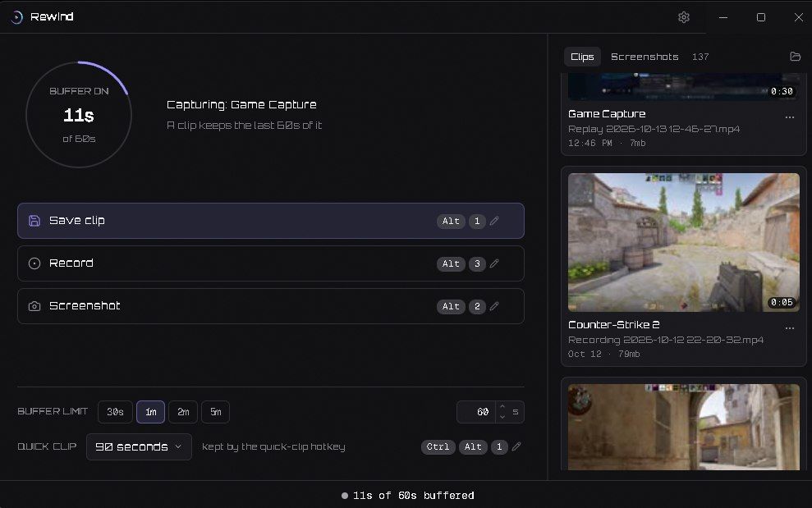Click the Save clip button
This screenshot has height=508, width=812.
271,221
